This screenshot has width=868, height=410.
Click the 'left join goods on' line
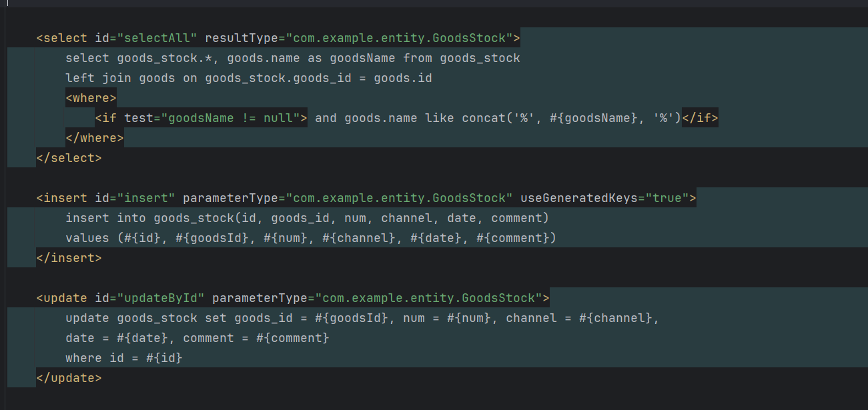[x=249, y=78]
